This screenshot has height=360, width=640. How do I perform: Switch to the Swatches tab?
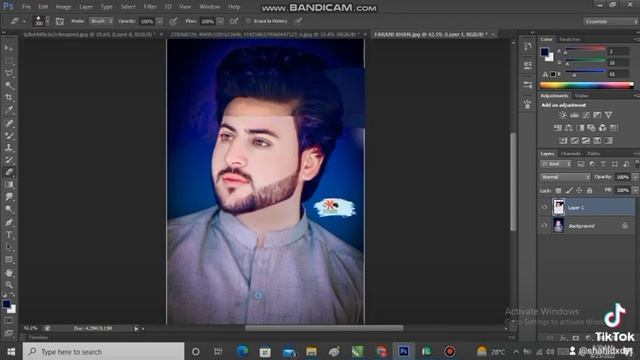pyautogui.click(x=569, y=39)
